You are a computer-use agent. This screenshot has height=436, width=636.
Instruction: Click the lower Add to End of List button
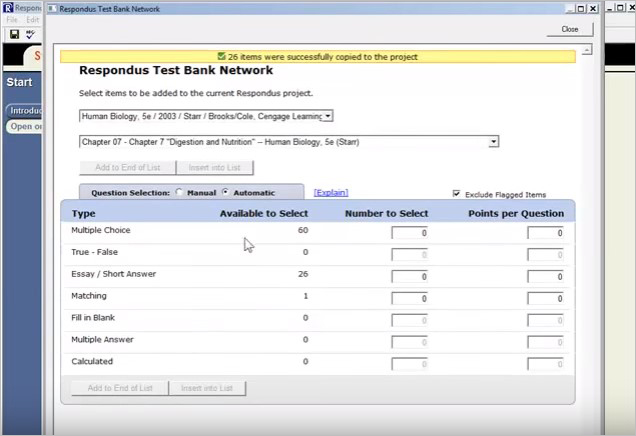(120, 388)
